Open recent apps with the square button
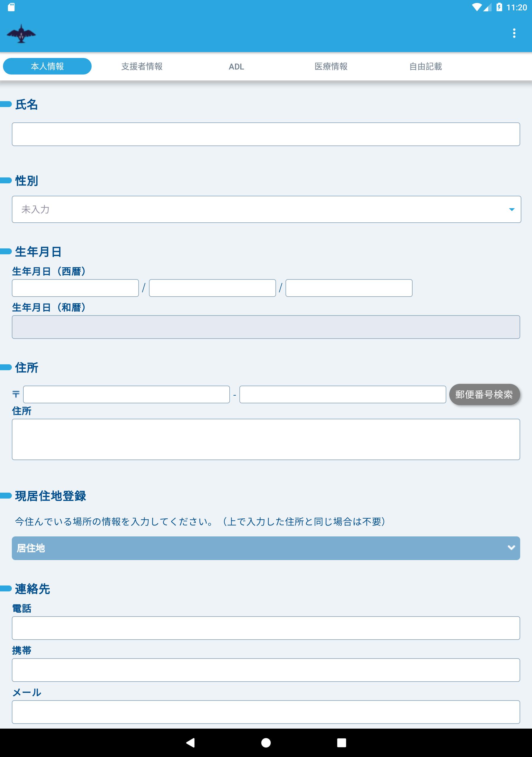Image resolution: width=532 pixels, height=757 pixels. [x=341, y=743]
